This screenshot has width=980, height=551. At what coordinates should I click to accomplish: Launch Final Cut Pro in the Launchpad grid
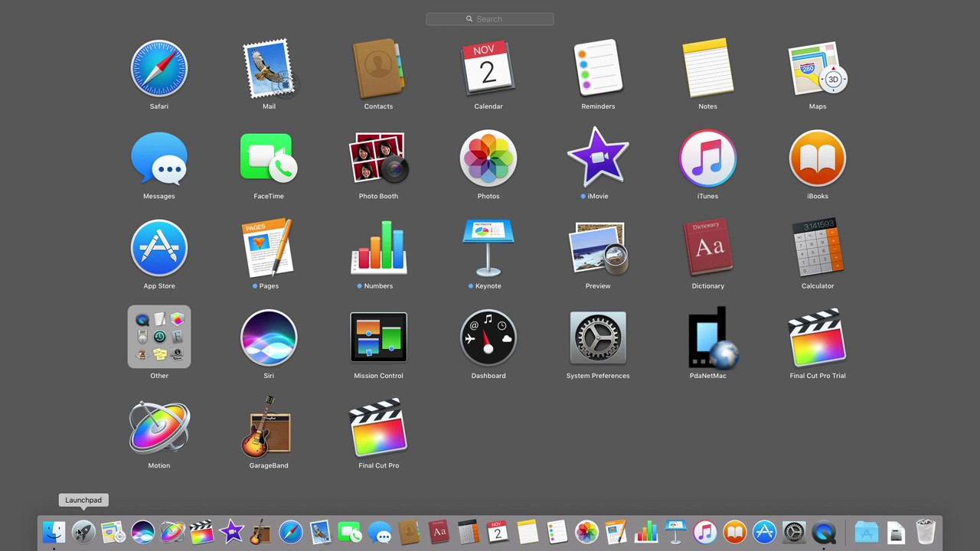[378, 427]
